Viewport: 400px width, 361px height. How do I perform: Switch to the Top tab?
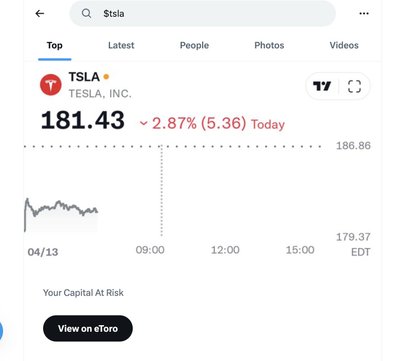(55, 45)
